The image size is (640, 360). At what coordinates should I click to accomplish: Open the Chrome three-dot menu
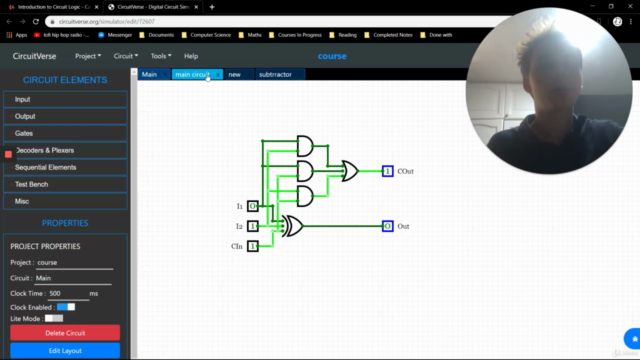coord(631,22)
